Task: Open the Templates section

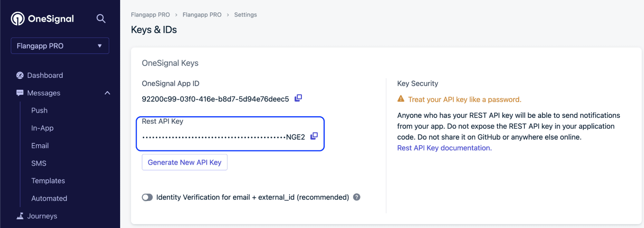Action: tap(48, 181)
